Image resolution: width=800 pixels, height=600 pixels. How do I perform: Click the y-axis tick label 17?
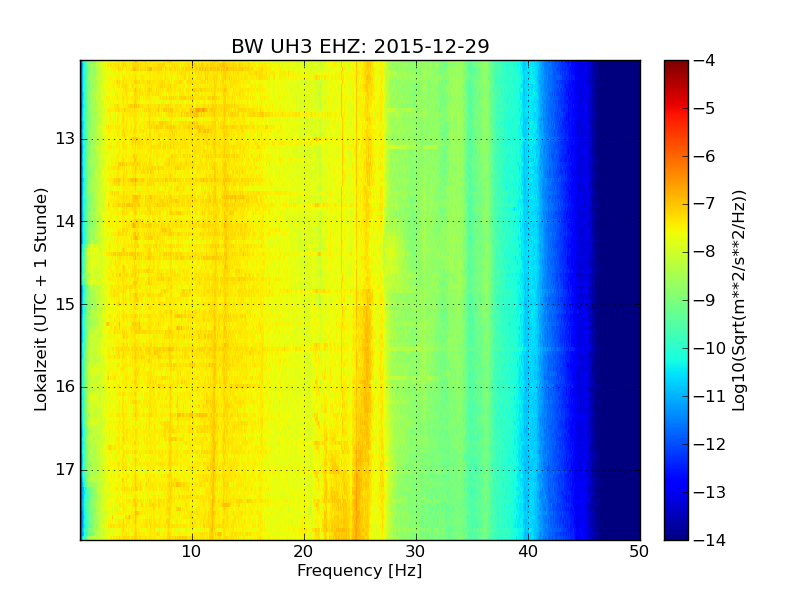(x=65, y=469)
